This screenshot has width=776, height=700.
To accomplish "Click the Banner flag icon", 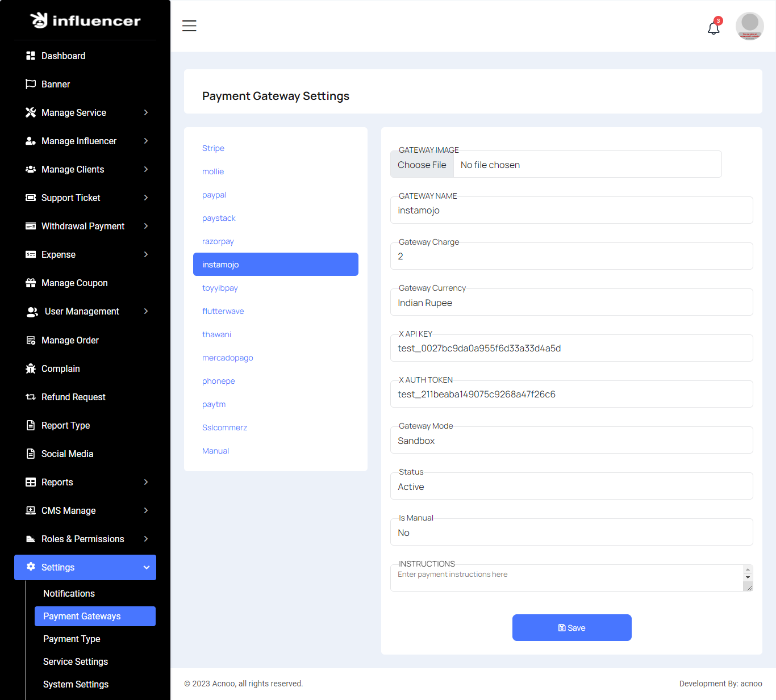I will click(x=31, y=84).
